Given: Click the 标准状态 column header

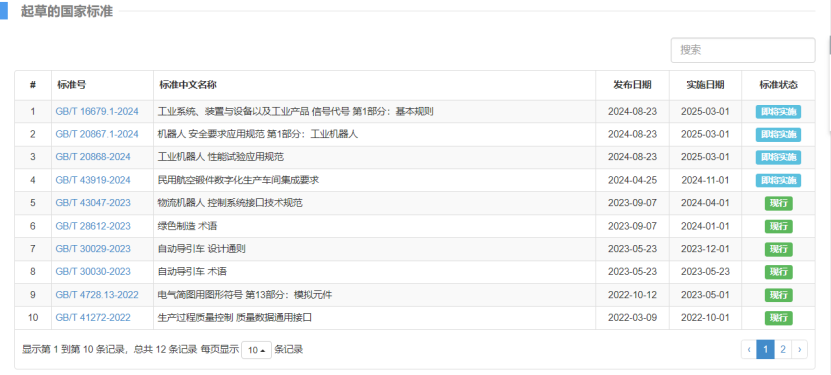Looking at the screenshot, I should coord(778,85).
